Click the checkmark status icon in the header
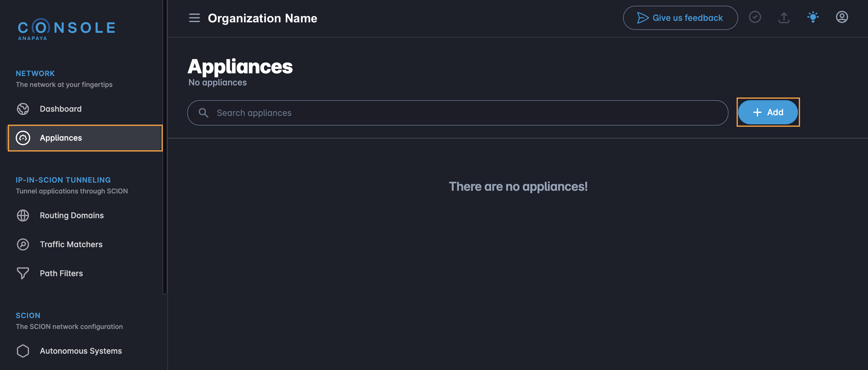 pos(755,18)
